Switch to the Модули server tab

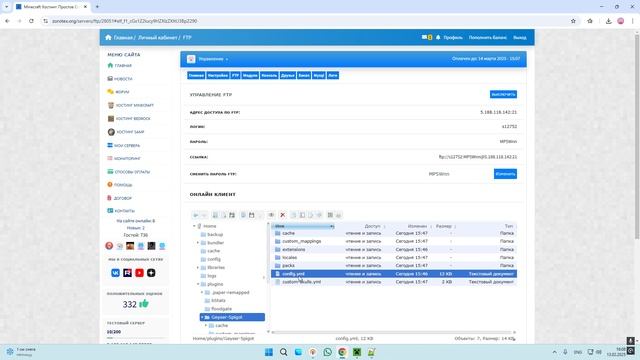(250, 76)
